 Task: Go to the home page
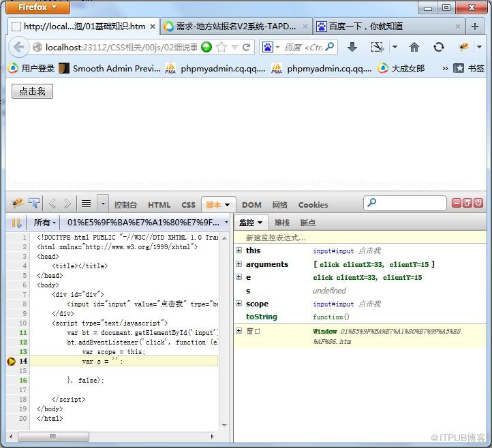414,48
